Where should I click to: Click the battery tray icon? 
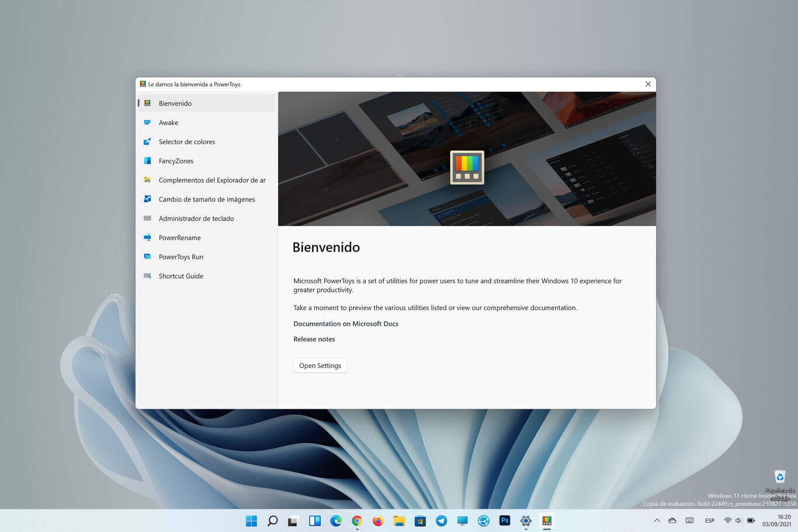tap(751, 520)
